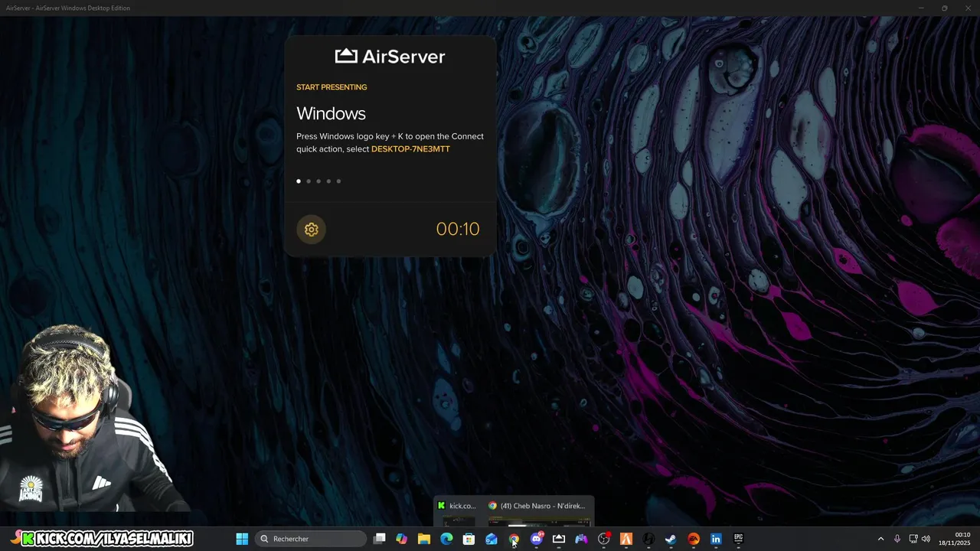Go to the second carousel page dot

point(309,181)
